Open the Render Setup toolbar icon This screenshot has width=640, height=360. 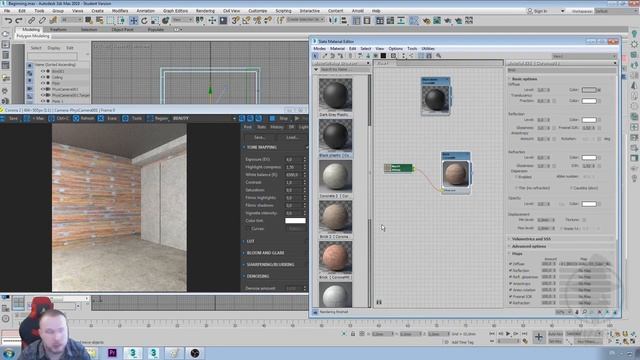click(x=426, y=20)
